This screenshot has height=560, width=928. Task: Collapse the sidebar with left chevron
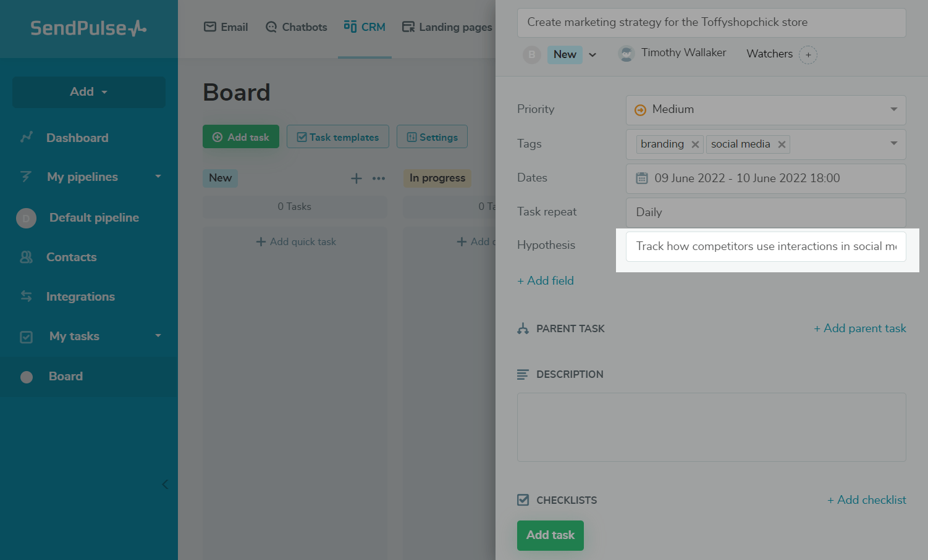point(165,484)
